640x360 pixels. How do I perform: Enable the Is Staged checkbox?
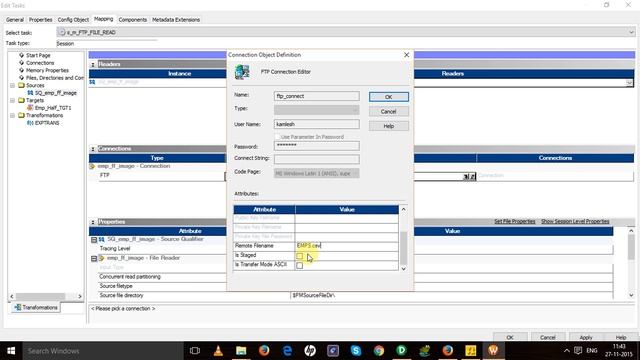(x=300, y=256)
